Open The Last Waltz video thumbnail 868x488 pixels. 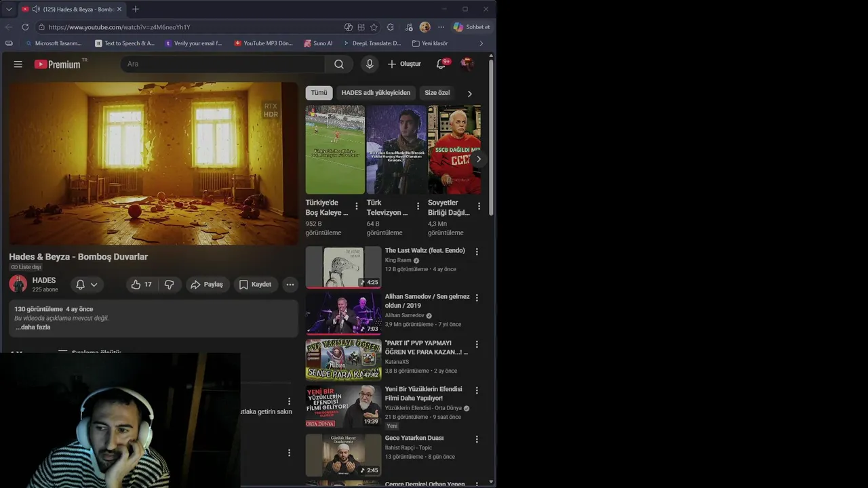(343, 267)
